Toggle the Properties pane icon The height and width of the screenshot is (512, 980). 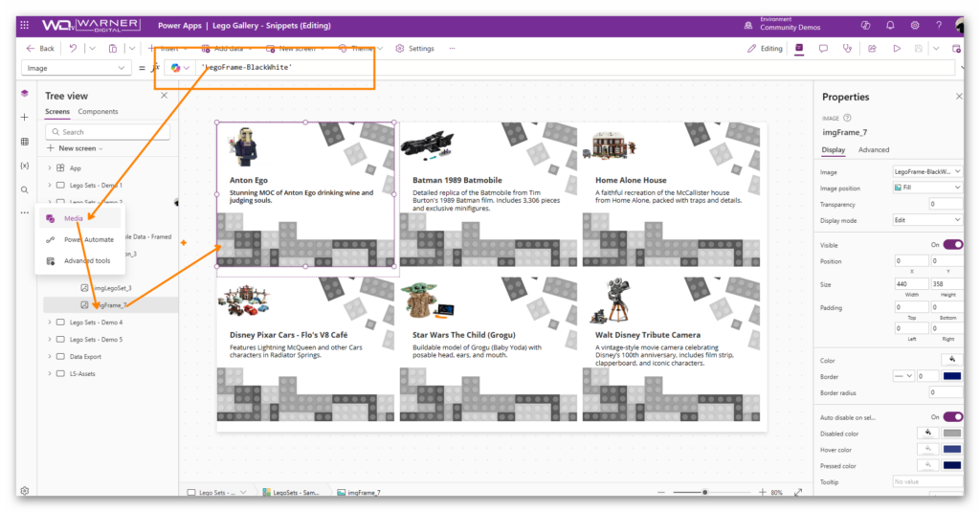click(x=799, y=48)
